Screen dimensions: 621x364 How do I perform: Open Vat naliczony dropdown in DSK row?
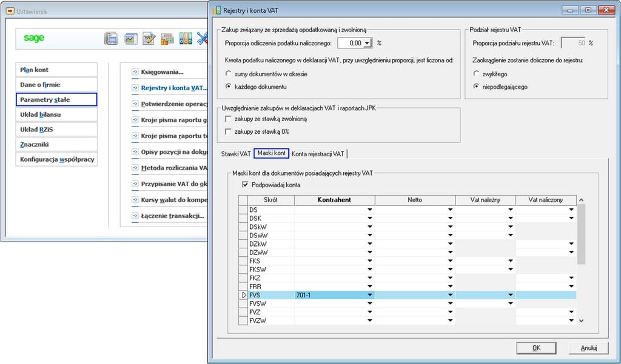tap(571, 219)
